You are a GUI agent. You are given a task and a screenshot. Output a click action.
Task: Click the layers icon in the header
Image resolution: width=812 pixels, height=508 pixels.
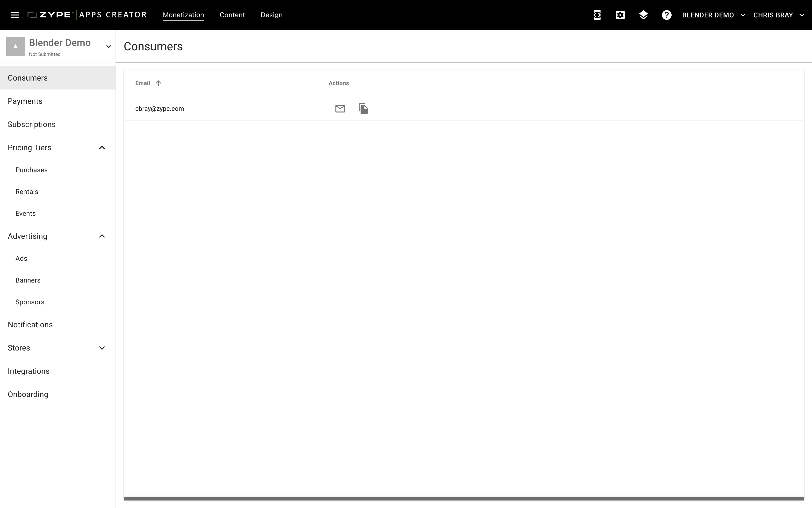643,15
